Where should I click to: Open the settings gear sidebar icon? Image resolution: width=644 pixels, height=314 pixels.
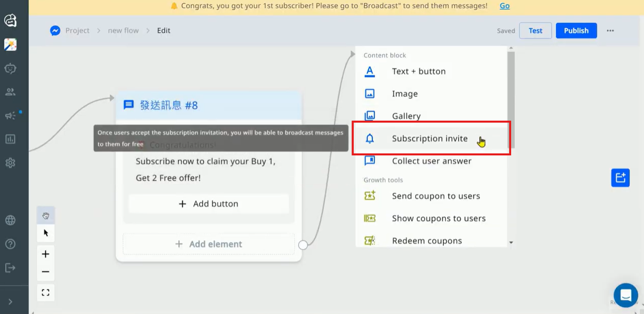tap(10, 163)
